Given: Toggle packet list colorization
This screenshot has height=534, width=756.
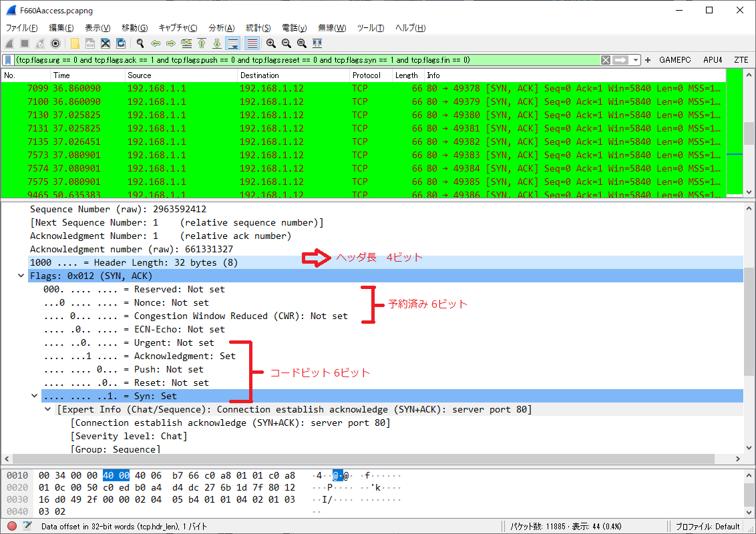Looking at the screenshot, I should coord(252,43).
